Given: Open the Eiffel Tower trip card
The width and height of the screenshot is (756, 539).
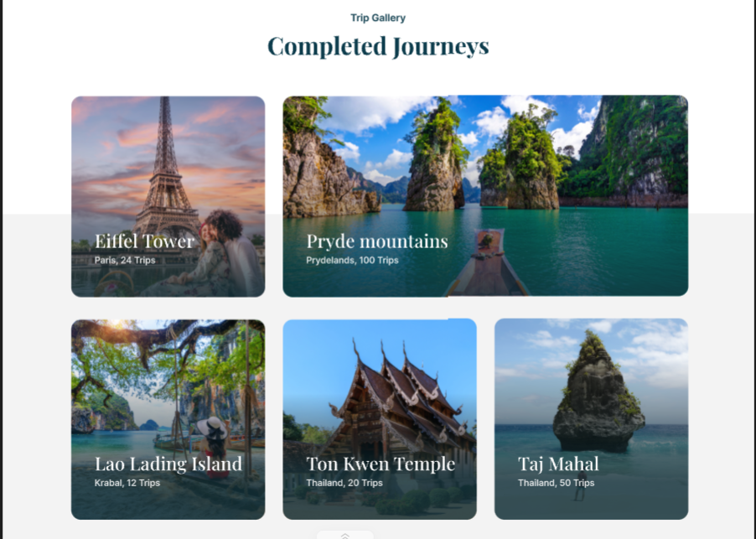Looking at the screenshot, I should pyautogui.click(x=168, y=196).
